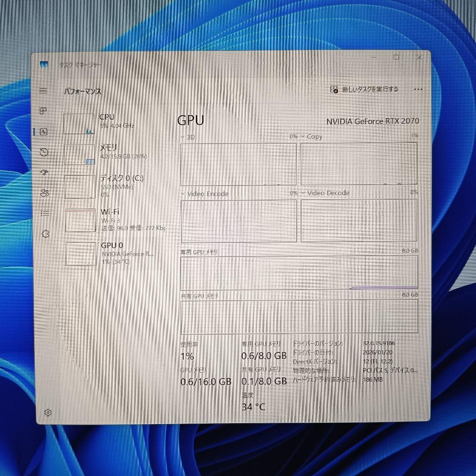Maximize the Task Manager window
476x476 pixels.
pyautogui.click(x=396, y=57)
